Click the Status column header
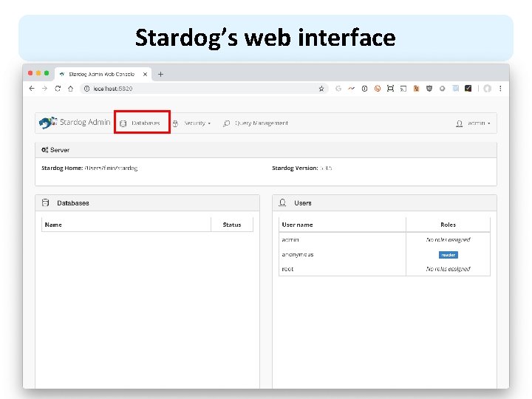 coord(231,225)
